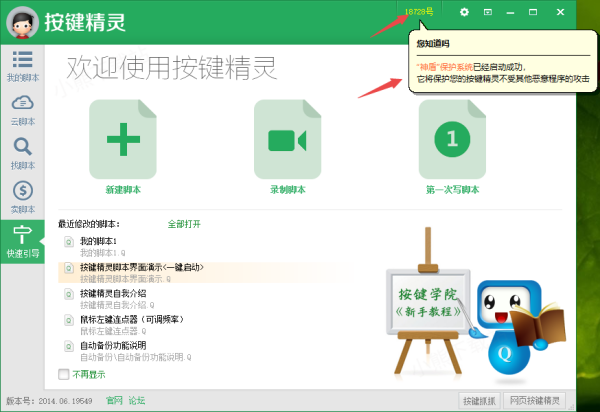Click the 新建脚本 text link

pyautogui.click(x=123, y=190)
